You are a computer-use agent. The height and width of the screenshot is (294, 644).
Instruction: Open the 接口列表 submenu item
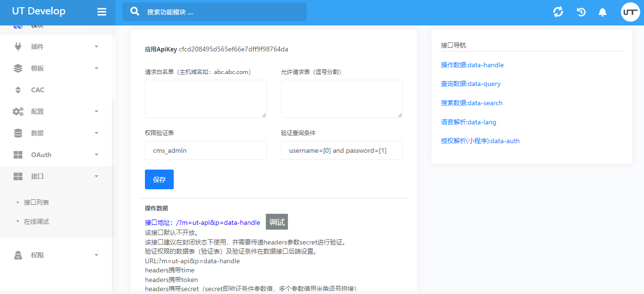36,202
